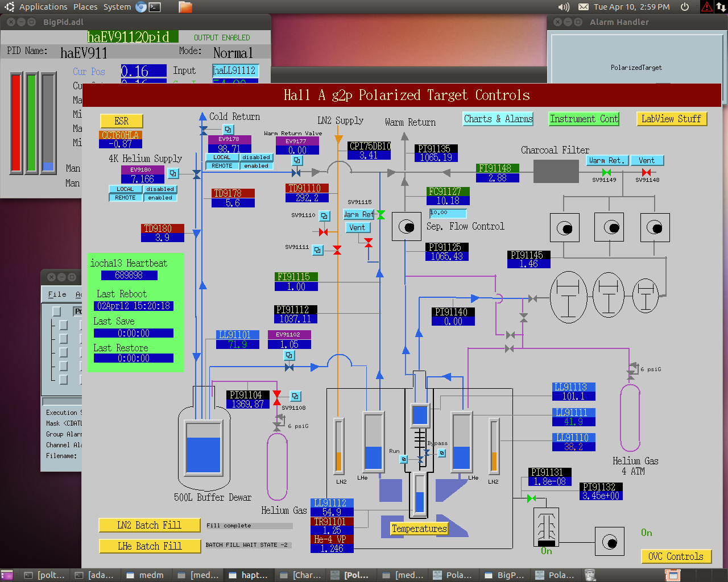Open related display icon below EV91102
The height and width of the screenshot is (582, 728).
click(289, 355)
